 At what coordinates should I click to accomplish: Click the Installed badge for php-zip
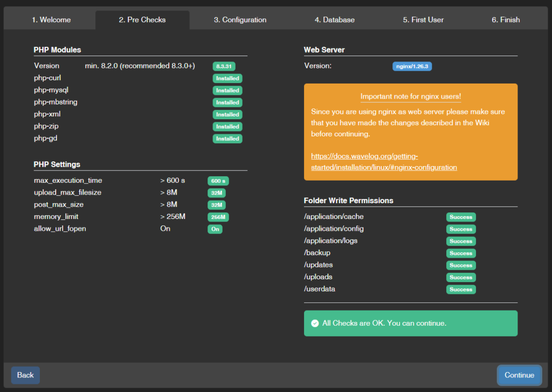[227, 126]
